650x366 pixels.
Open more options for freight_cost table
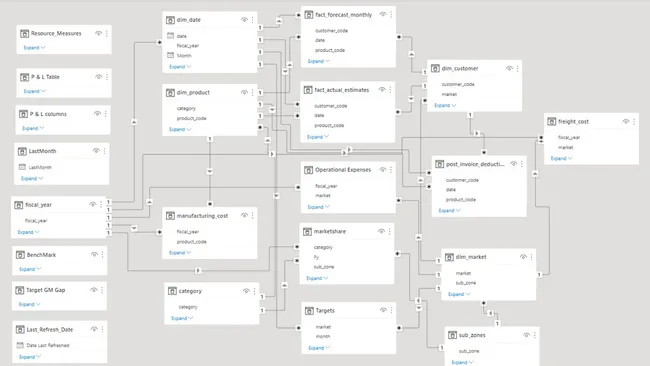click(634, 121)
